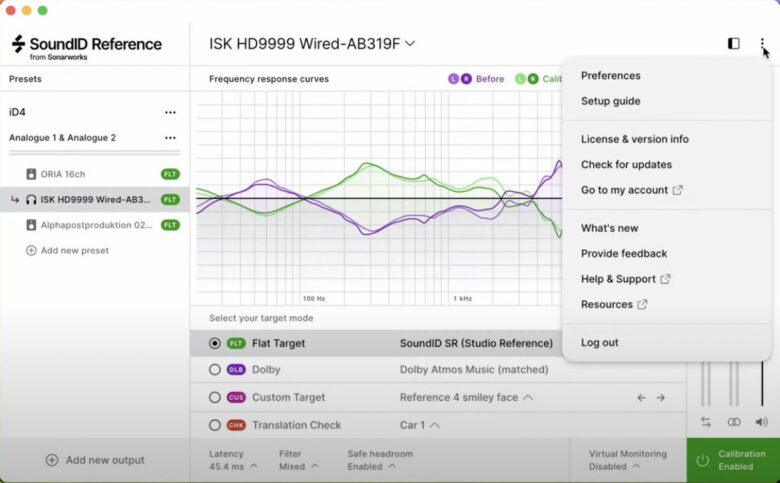Click the SoundID Reference logo icon
Image resolution: width=780 pixels, height=483 pixels.
click(x=18, y=44)
